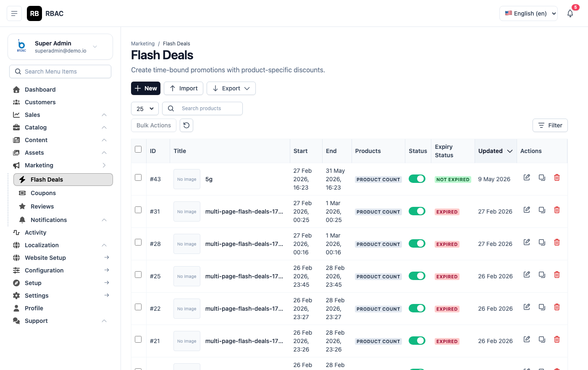Viewport: 588px width, 370px height.
Task: Follow the Marketing breadcrumb link
Action: [143, 44]
